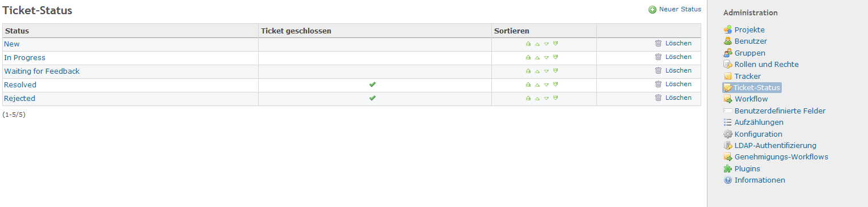Screen dimensions: 868x207
Task: Click the Sortieren column header
Action: pos(512,31)
